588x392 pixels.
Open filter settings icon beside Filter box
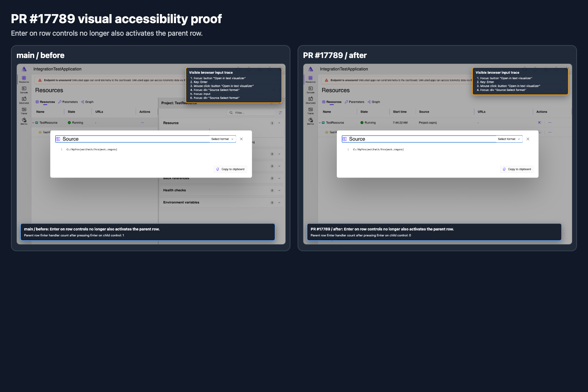(x=280, y=113)
